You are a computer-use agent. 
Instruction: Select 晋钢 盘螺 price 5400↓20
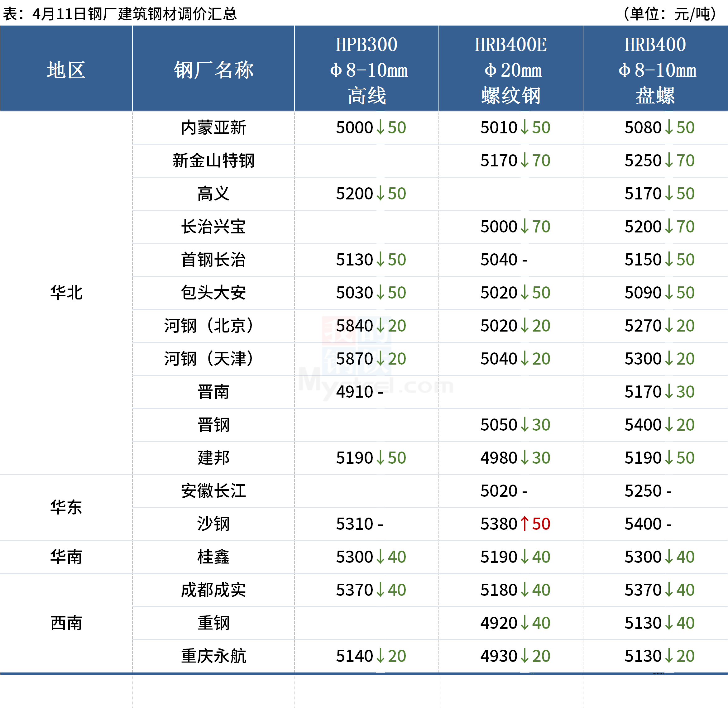pos(659,425)
